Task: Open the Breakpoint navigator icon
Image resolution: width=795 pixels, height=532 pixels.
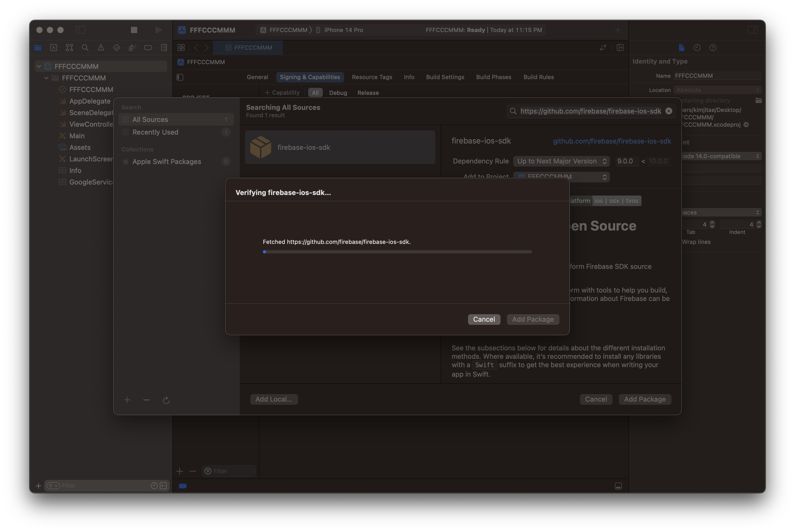Action: point(148,48)
